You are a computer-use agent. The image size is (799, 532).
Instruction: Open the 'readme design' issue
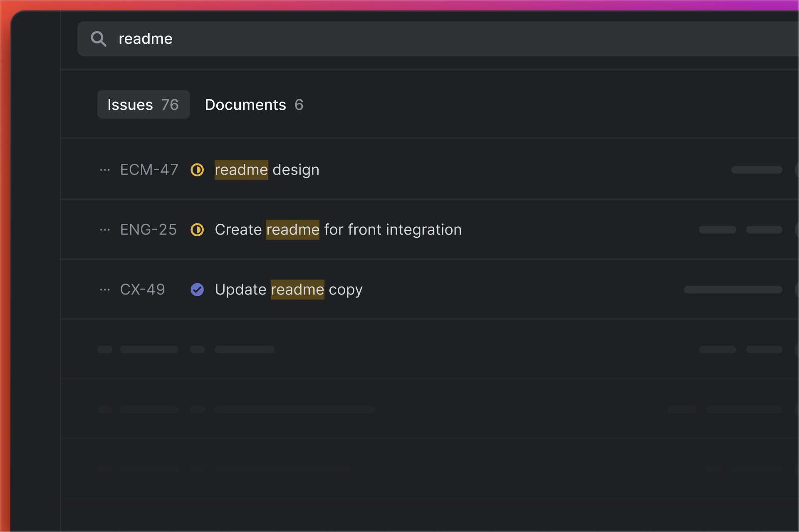click(267, 170)
